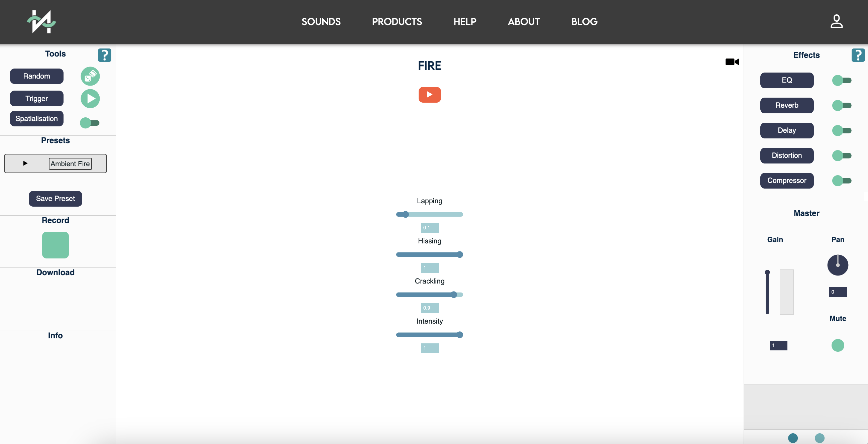The height and width of the screenshot is (444, 868).
Task: Open Effects help question mark icon
Action: click(858, 55)
